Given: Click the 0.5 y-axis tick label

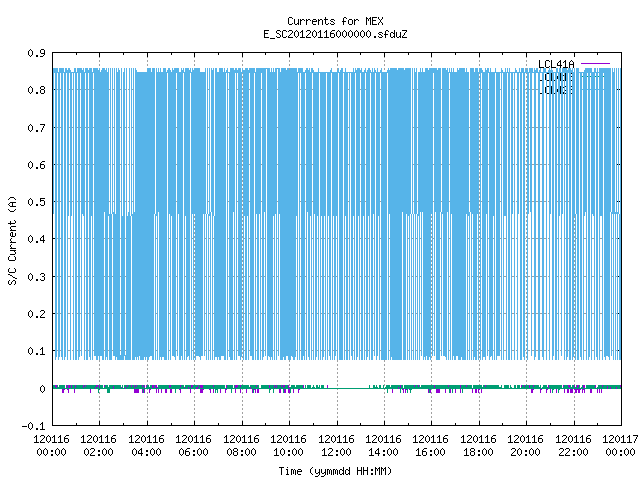Looking at the screenshot, I should coord(36,202).
